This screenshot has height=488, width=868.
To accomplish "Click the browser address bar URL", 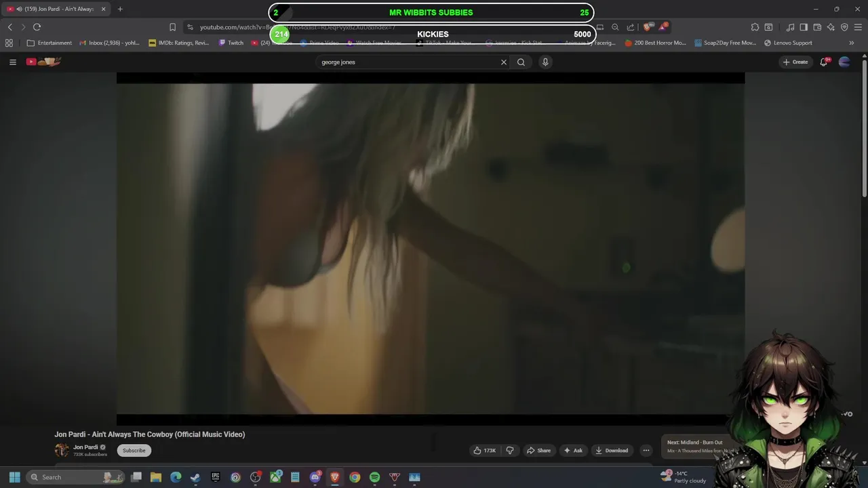I will tap(297, 27).
